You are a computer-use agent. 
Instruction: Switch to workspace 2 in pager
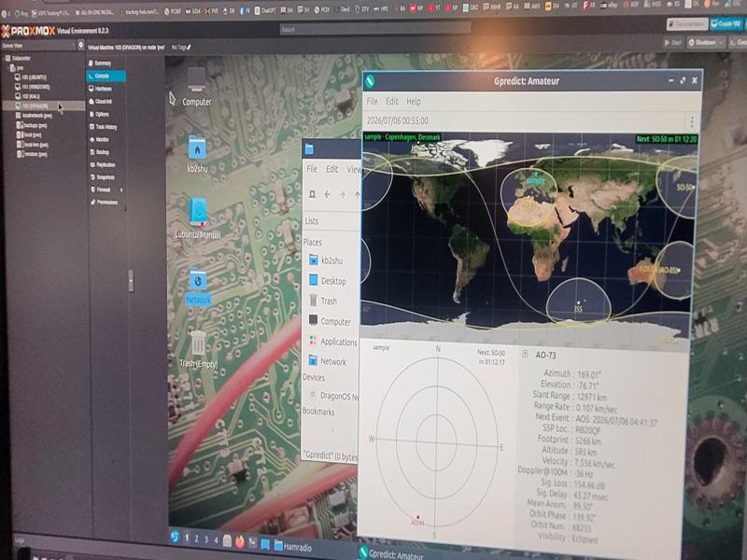click(x=196, y=539)
